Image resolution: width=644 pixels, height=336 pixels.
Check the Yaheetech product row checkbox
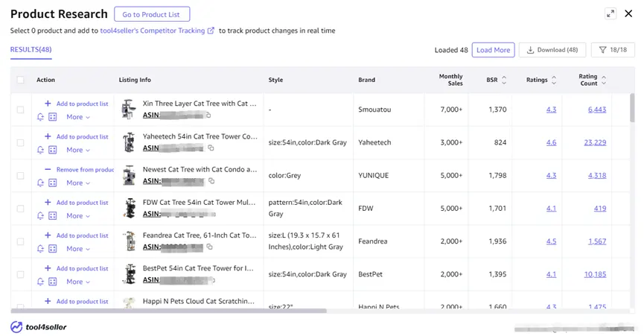pyautogui.click(x=20, y=142)
